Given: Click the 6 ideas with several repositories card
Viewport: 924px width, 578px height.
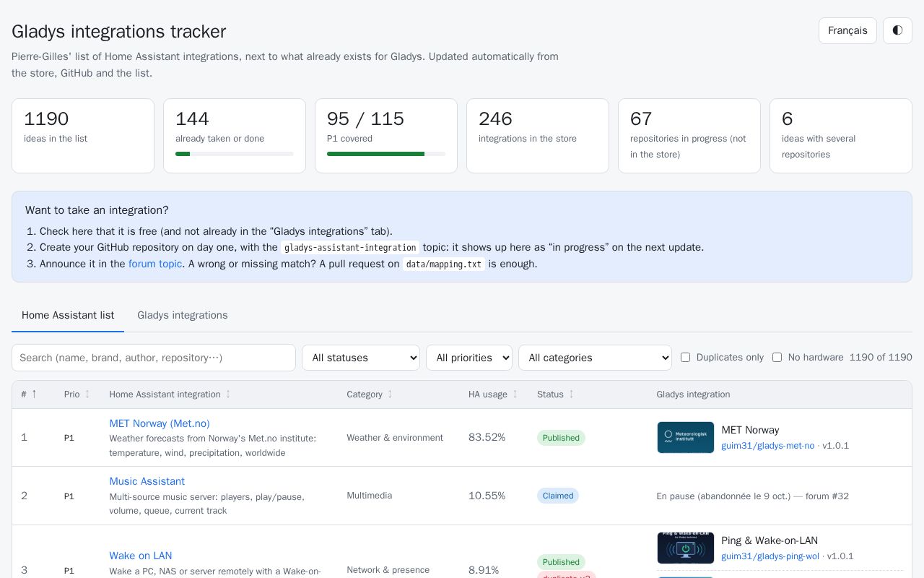Looking at the screenshot, I should (x=841, y=136).
